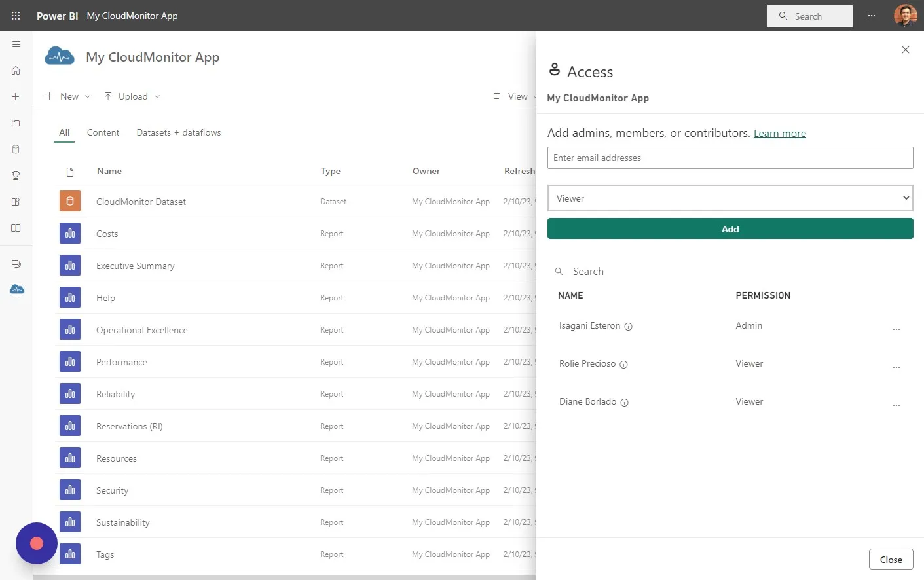Switch to Datasets + dataflows tab

click(x=179, y=132)
